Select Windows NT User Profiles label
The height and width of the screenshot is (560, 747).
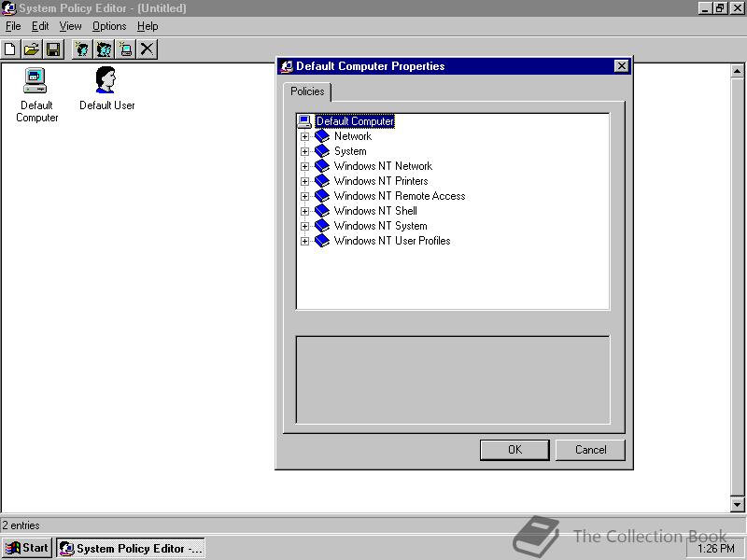(392, 241)
